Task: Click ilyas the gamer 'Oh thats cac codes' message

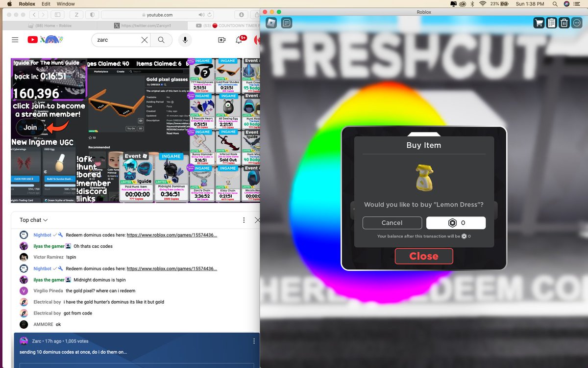Action: click(93, 246)
